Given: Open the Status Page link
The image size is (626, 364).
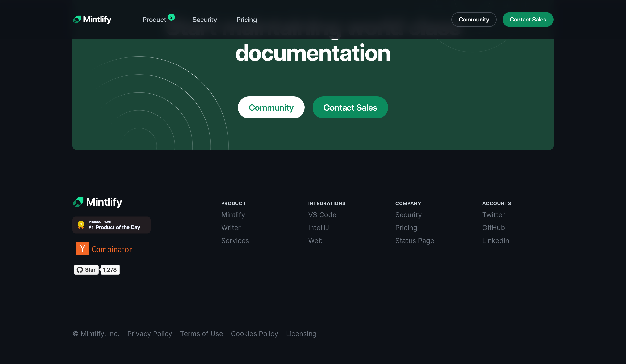Looking at the screenshot, I should 414,240.
